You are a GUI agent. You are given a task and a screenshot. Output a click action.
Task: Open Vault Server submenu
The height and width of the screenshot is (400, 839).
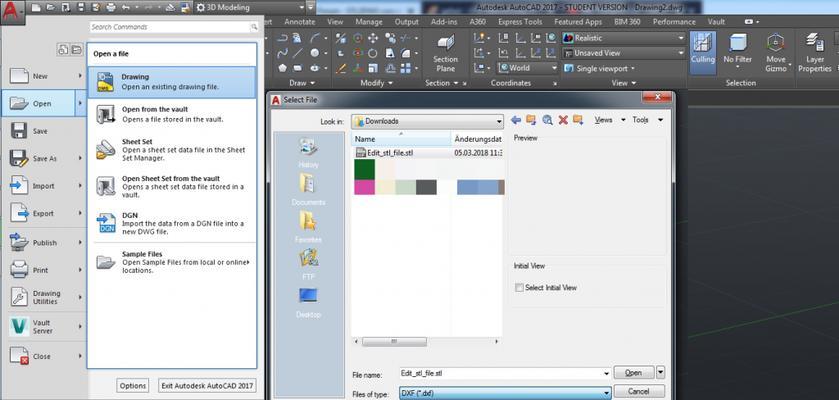(x=43, y=327)
